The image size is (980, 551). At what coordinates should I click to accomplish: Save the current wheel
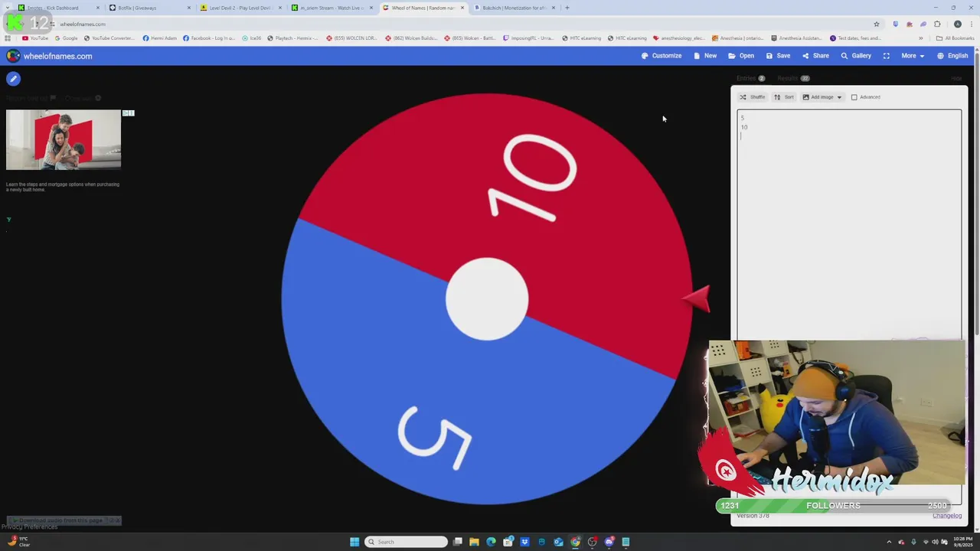point(778,56)
